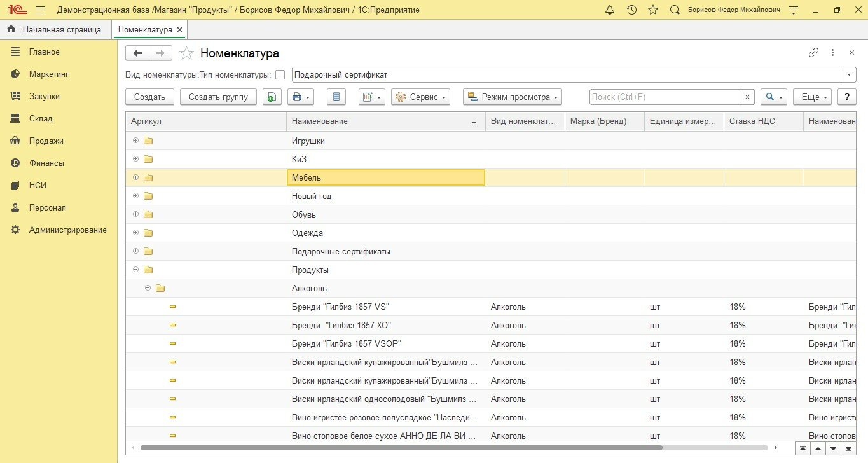Click the copy item green plus icon
The image size is (868, 463).
(x=272, y=97)
